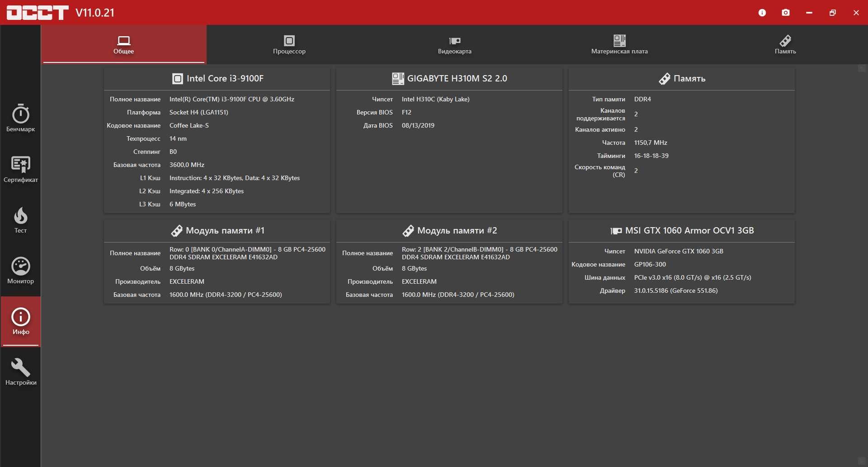Screen dimensions: 868x467
Task: Take a screenshot with the camera icon
Action: pyautogui.click(x=786, y=13)
